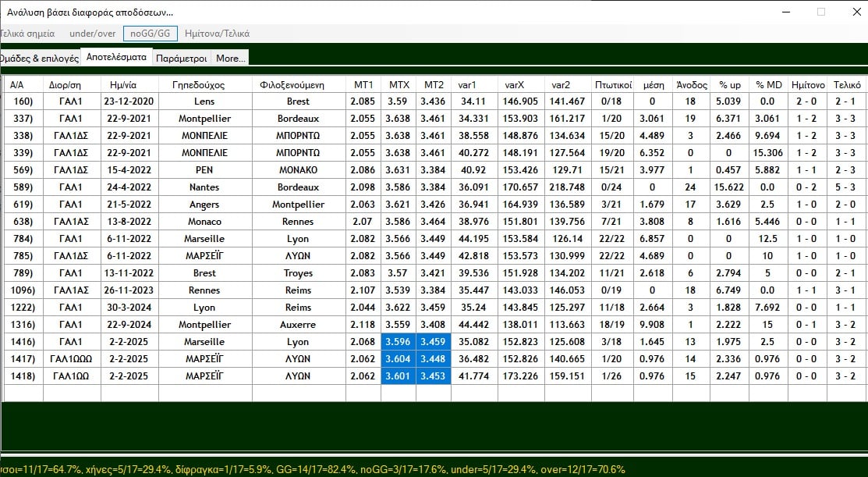Close the Ανάλυση window
This screenshot has height=477, width=868.
[x=856, y=12]
